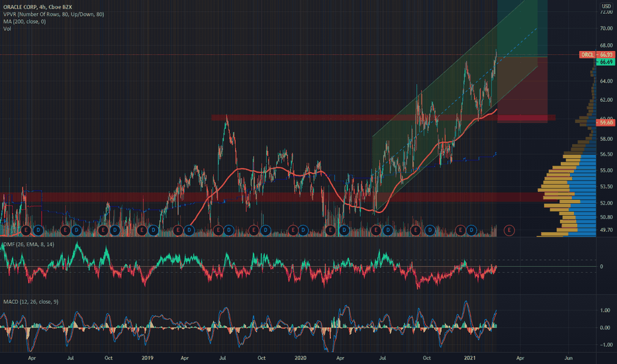The image size is (617, 364).
Task: Open the dividend marker just after Apr 2019
Action: point(189,230)
